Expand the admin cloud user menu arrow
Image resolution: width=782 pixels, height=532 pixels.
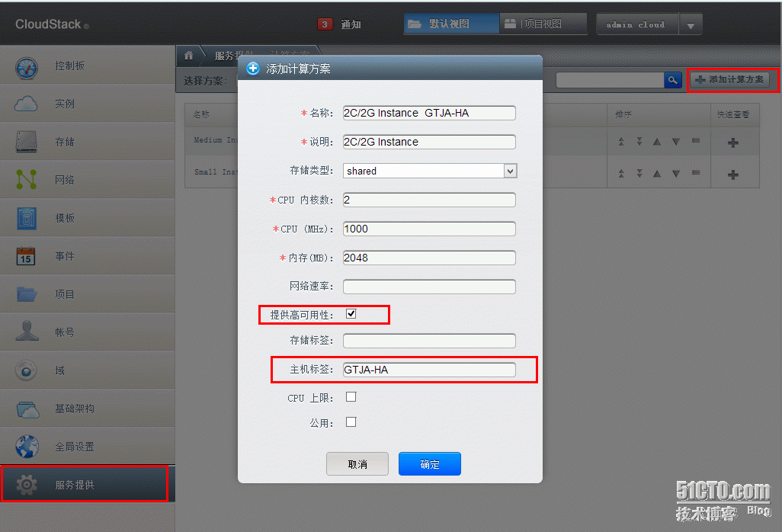691,24
